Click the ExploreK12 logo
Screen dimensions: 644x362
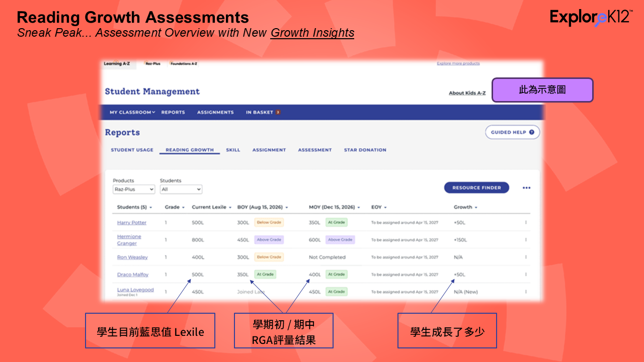pos(591,17)
